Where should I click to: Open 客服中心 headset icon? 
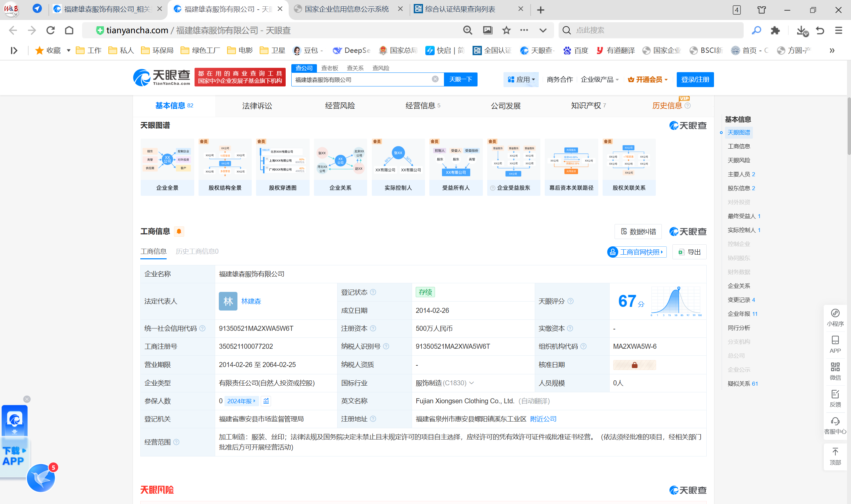(x=835, y=422)
